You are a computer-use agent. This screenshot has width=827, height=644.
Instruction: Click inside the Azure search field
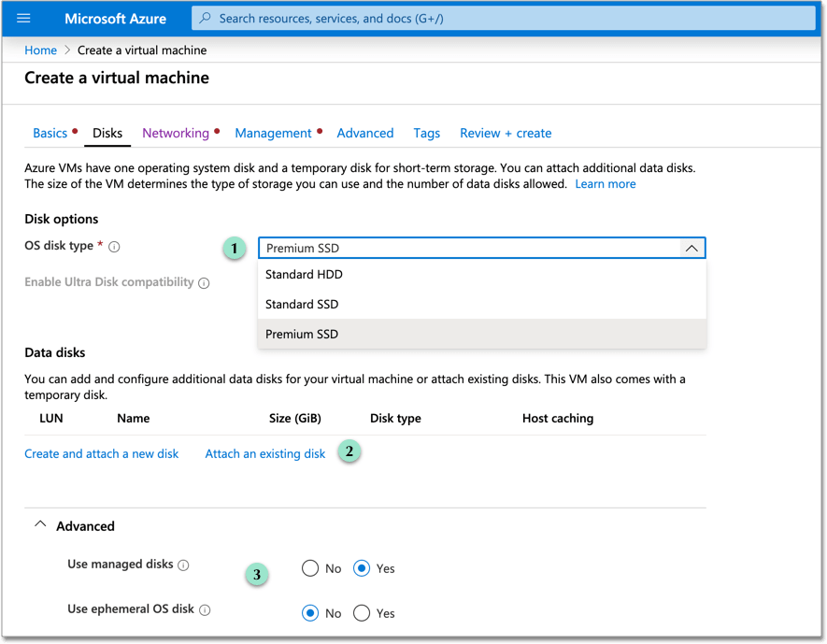point(421,18)
